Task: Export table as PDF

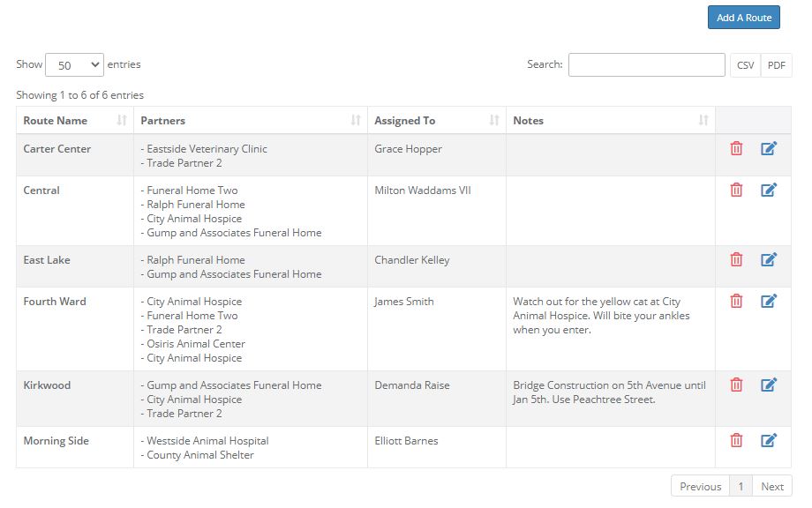Action: [776, 65]
